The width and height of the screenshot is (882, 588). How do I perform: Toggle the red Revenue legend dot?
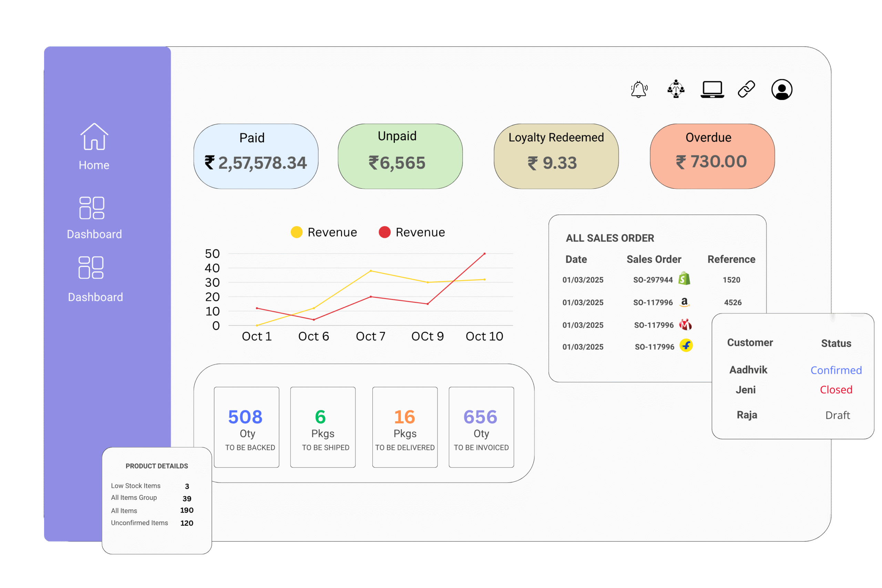(384, 232)
